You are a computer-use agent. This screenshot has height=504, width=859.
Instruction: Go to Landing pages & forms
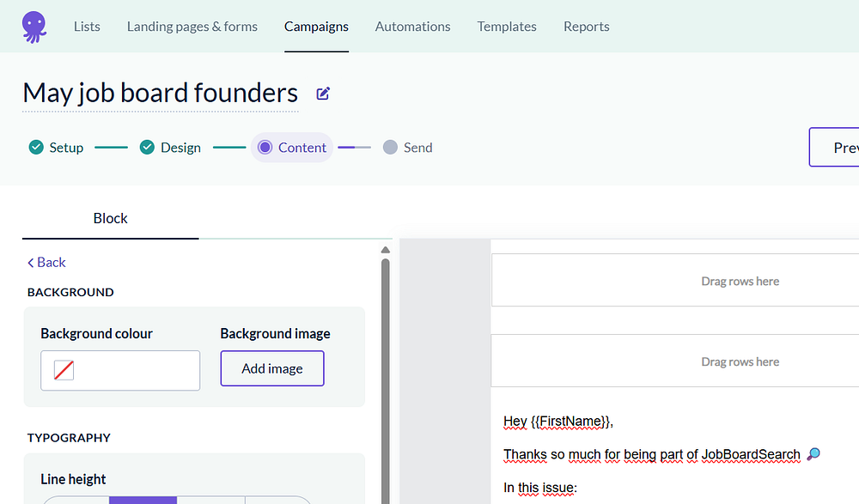(x=192, y=27)
